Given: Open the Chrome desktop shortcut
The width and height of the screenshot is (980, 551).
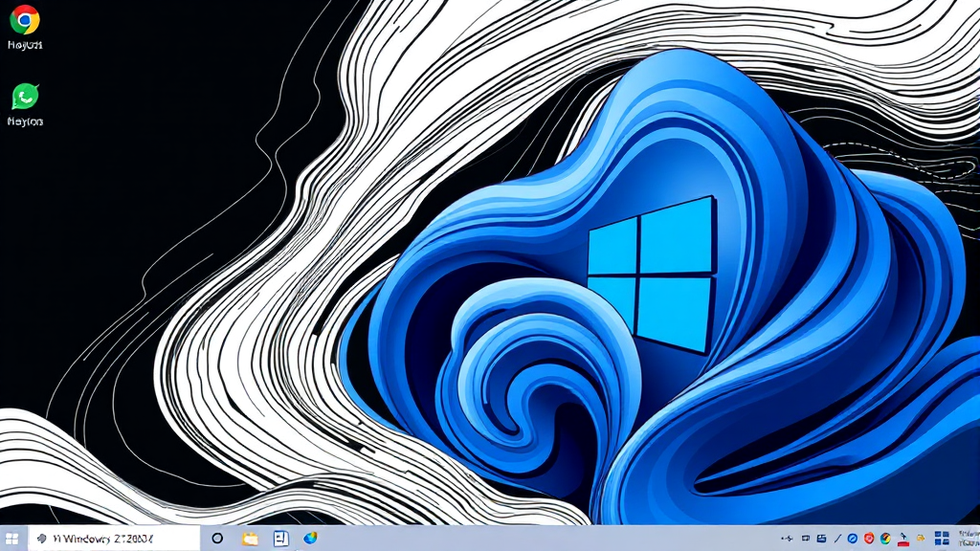Looking at the screenshot, I should click(x=24, y=20).
